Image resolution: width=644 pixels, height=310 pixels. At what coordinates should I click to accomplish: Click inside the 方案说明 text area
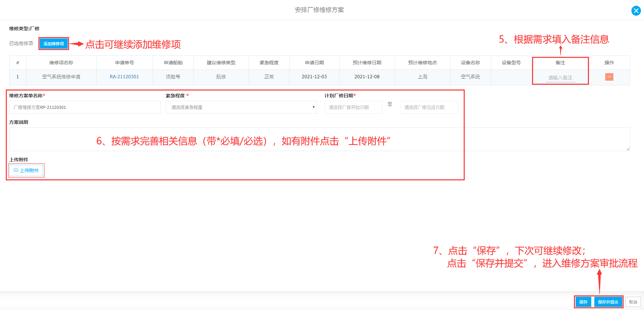point(319,139)
